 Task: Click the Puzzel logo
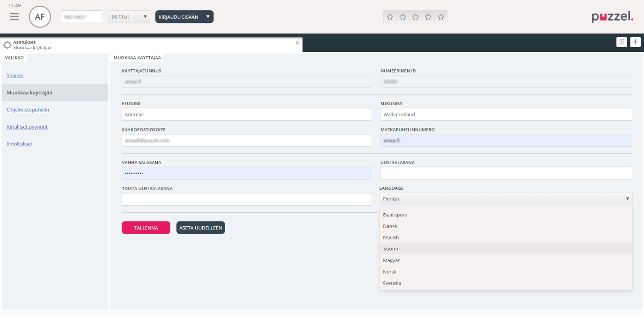pyautogui.click(x=612, y=17)
